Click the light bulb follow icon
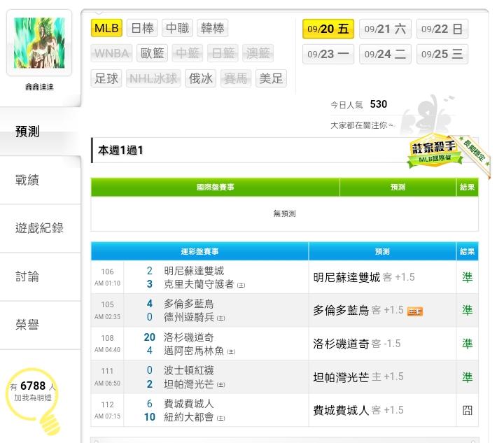The height and width of the screenshot is (443, 504). 34,401
